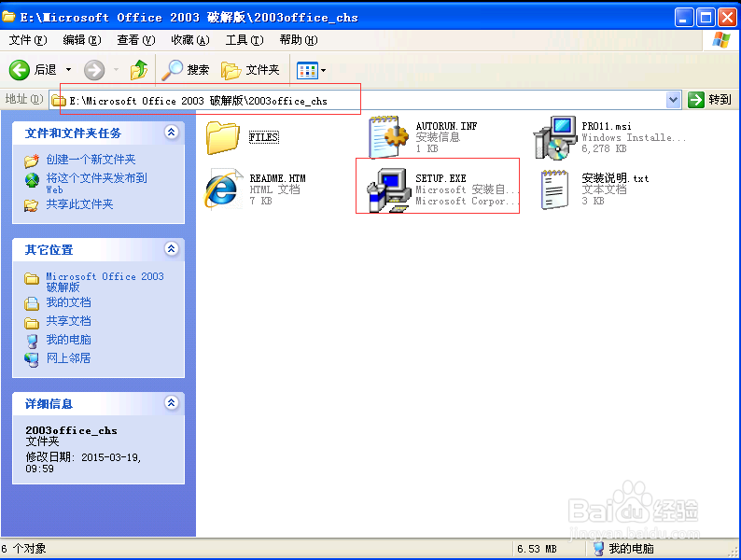
Task: Select the FILES folder icon
Action: point(223,137)
